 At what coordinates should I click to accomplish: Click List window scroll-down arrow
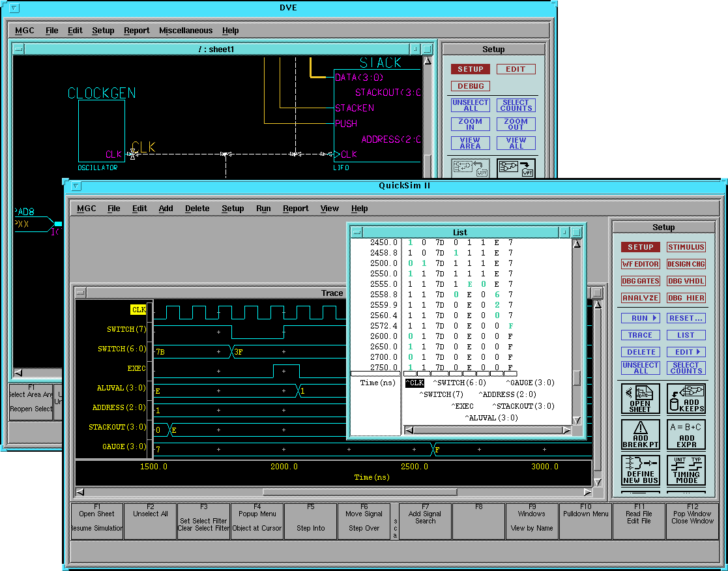pyautogui.click(x=577, y=420)
